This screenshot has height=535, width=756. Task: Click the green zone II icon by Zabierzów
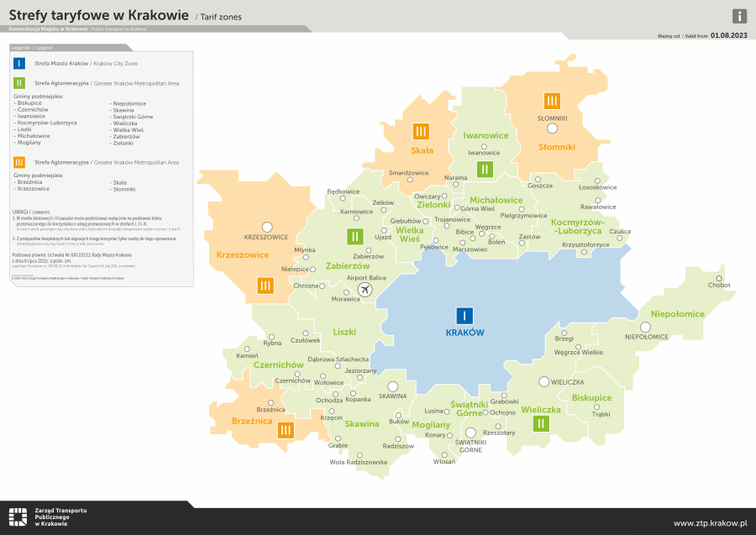(x=355, y=237)
